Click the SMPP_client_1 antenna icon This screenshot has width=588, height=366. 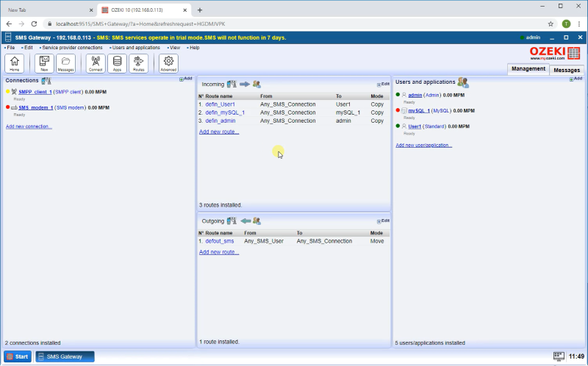click(14, 92)
